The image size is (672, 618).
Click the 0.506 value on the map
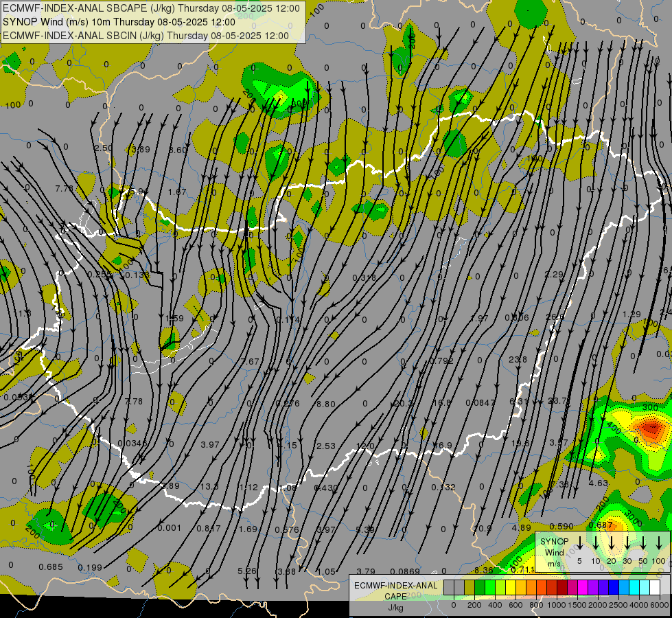tap(516, 318)
